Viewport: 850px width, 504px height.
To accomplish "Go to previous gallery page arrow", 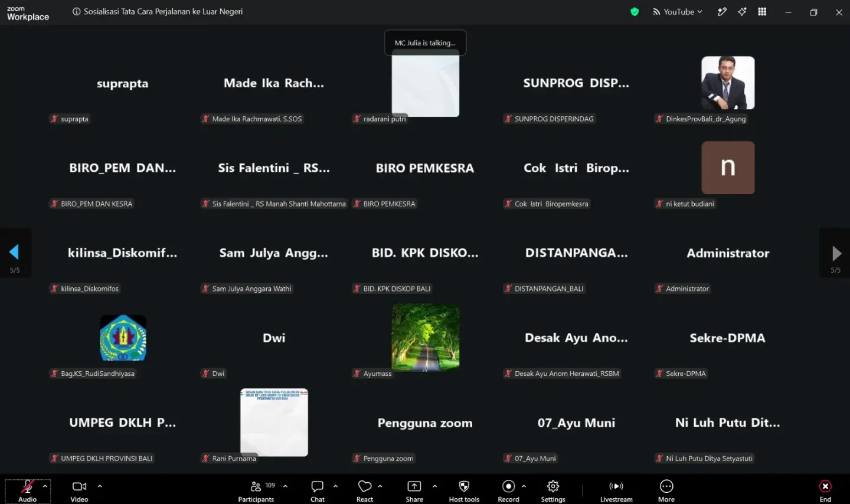I will 14,253.
